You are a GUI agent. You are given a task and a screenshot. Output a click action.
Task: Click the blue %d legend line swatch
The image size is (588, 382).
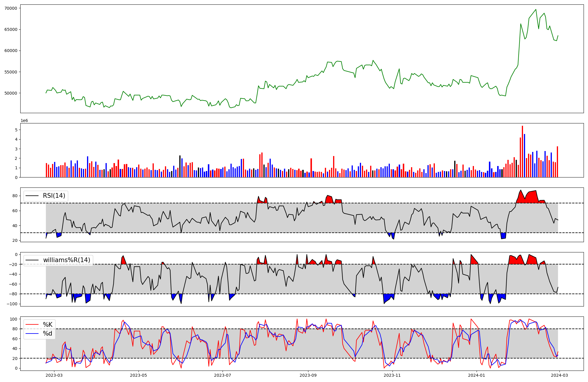pos(32,334)
